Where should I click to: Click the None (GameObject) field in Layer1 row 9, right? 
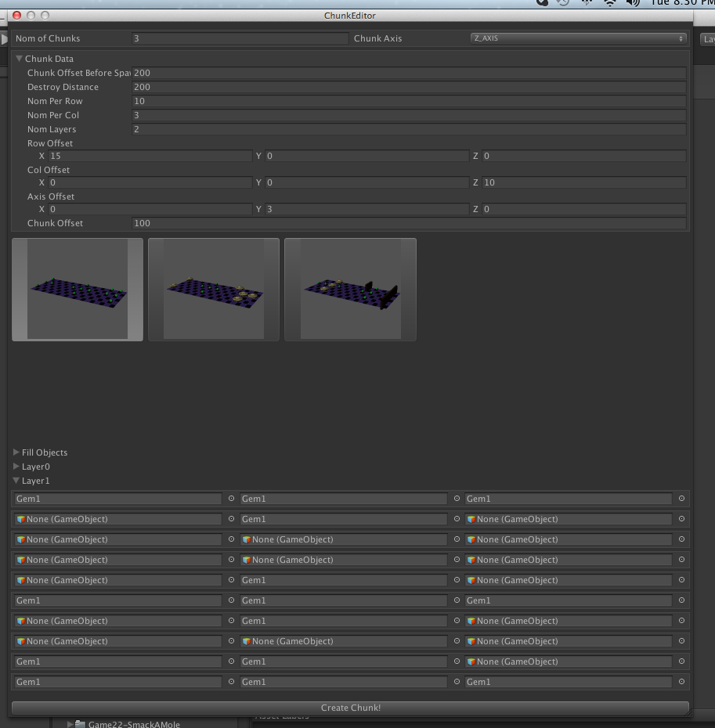pos(569,661)
